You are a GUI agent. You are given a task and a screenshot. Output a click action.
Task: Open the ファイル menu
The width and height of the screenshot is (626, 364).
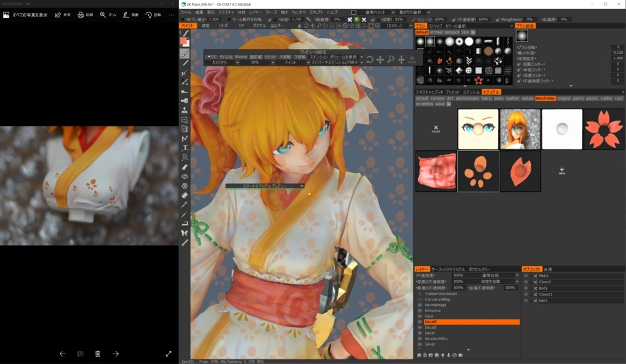pyautogui.click(x=185, y=12)
